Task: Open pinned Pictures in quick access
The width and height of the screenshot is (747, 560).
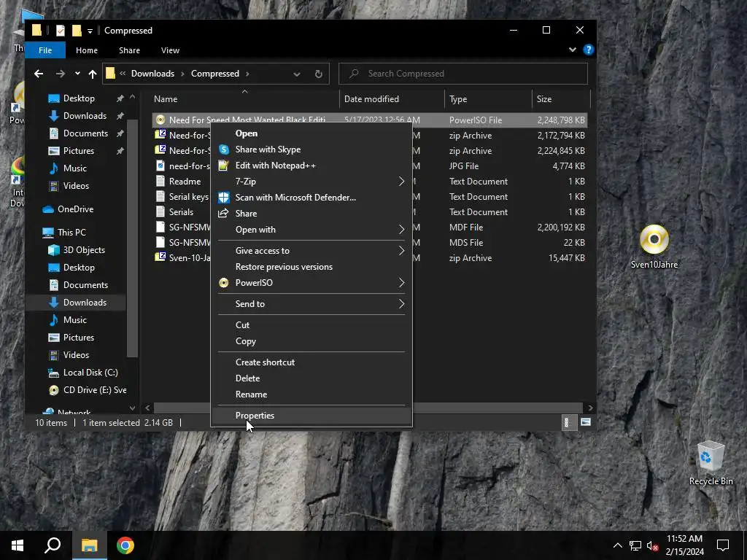Action: click(79, 150)
